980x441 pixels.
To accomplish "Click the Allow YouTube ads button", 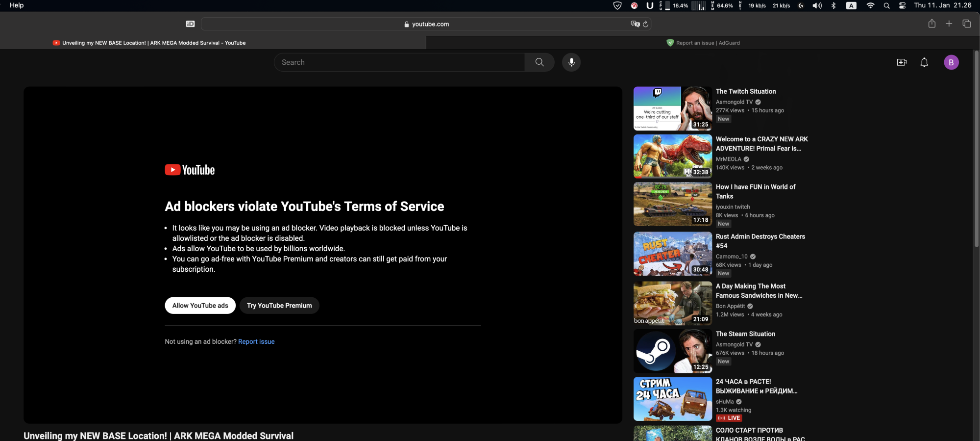I will 200,306.
